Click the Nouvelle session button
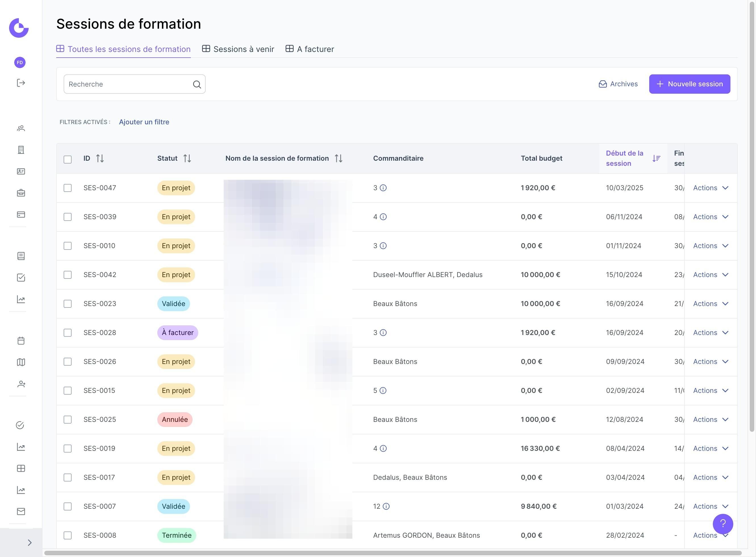756x557 pixels. (689, 84)
